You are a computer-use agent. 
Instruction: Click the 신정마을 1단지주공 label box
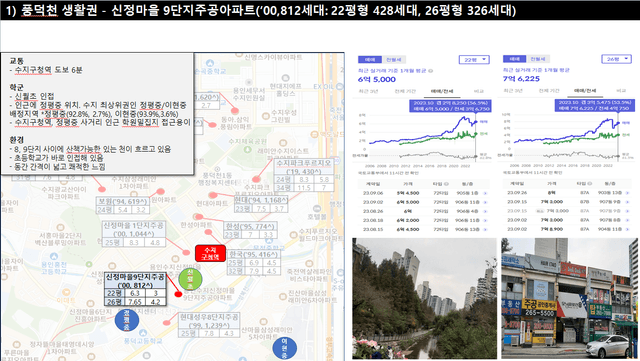pos(133,234)
